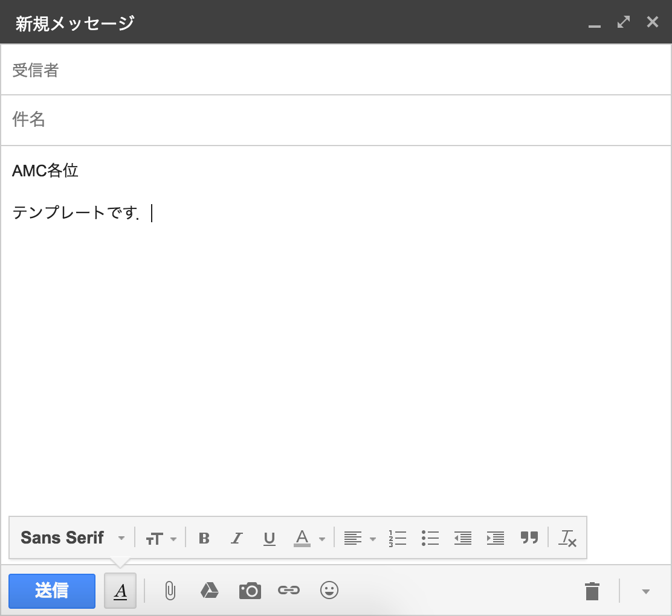Discard draft using trash icon
The image size is (672, 616).
pyautogui.click(x=592, y=591)
